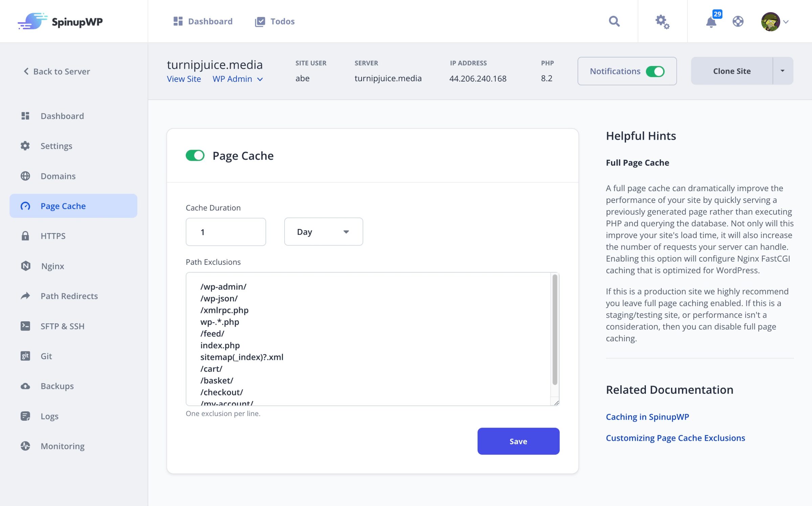812x506 pixels.
Task: Open notifications bell with 29 badge
Action: pos(711,22)
